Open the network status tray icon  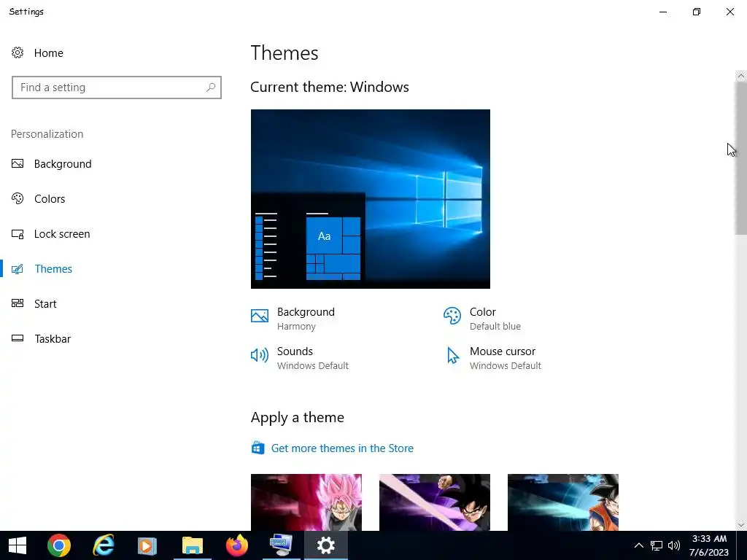click(x=657, y=545)
